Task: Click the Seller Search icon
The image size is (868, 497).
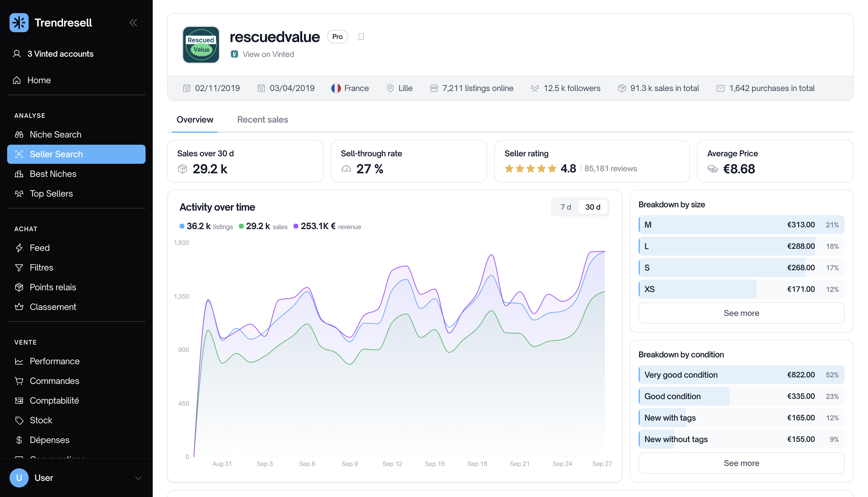Action: (x=19, y=154)
